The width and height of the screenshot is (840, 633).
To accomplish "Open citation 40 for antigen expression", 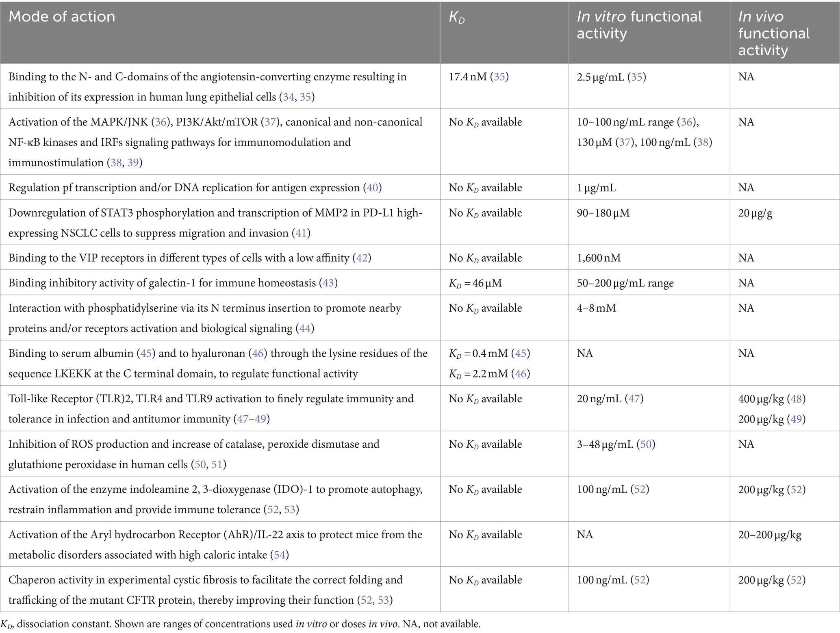I will (x=372, y=188).
